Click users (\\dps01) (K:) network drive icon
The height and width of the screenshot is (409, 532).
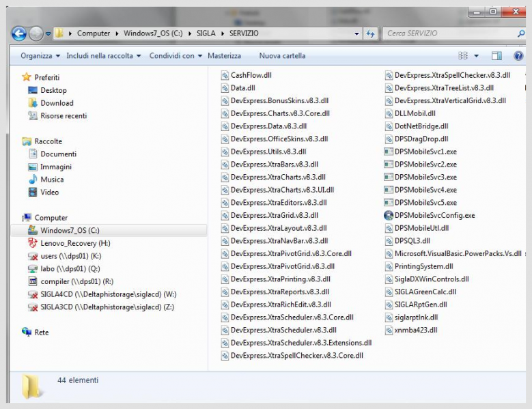[x=33, y=256]
